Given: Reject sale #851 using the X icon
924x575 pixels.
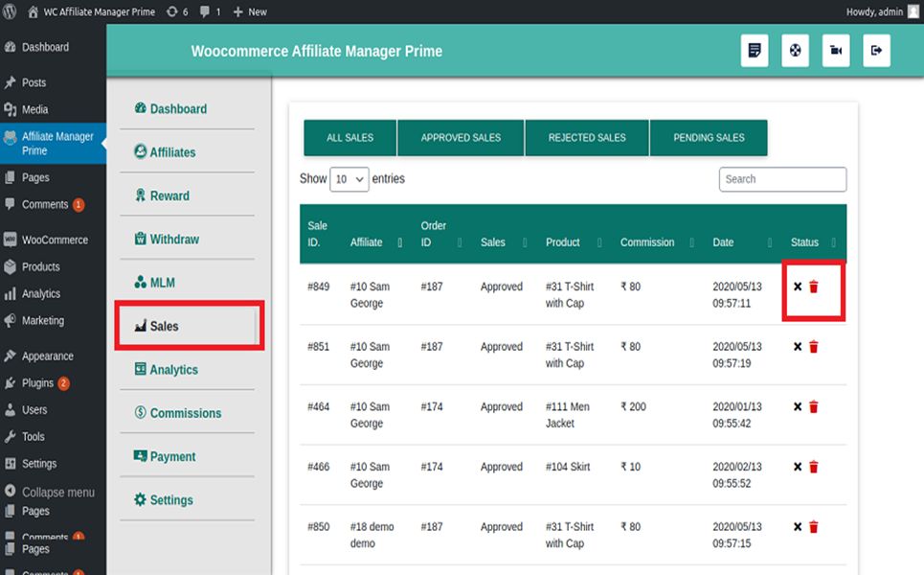Looking at the screenshot, I should pos(798,347).
